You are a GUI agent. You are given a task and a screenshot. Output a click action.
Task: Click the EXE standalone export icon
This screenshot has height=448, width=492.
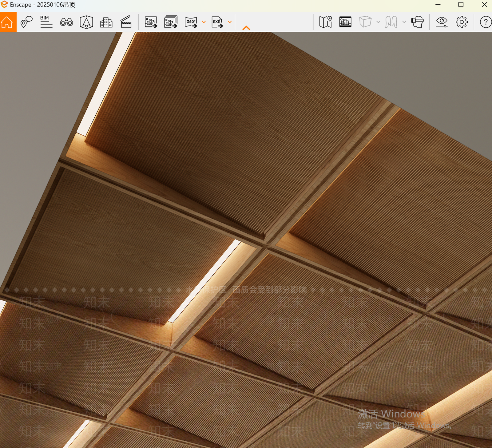click(217, 22)
